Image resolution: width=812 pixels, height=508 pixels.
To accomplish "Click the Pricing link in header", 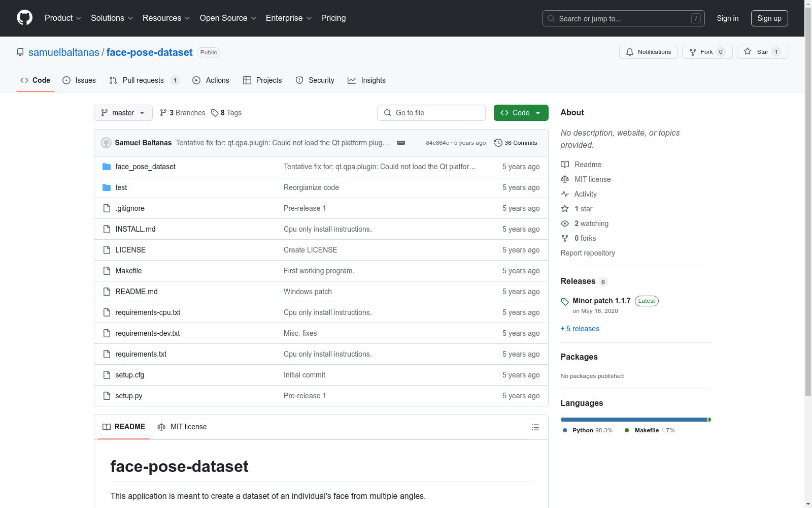I will point(333,18).
